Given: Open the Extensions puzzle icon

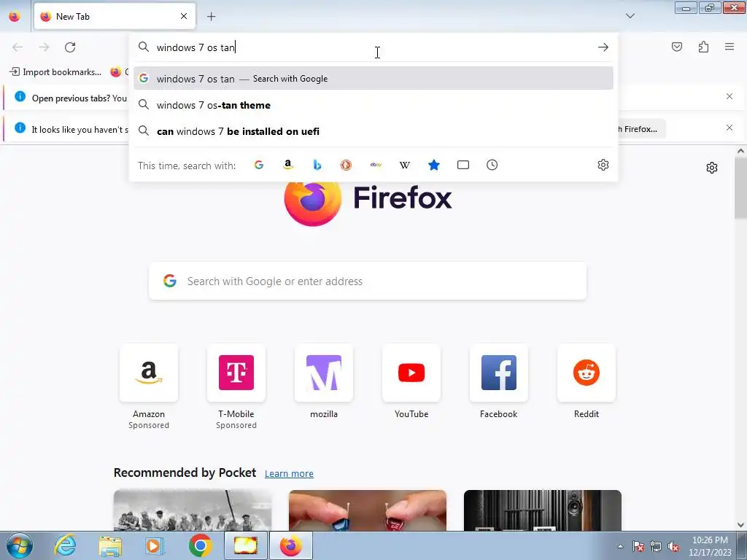Looking at the screenshot, I should click(x=703, y=47).
